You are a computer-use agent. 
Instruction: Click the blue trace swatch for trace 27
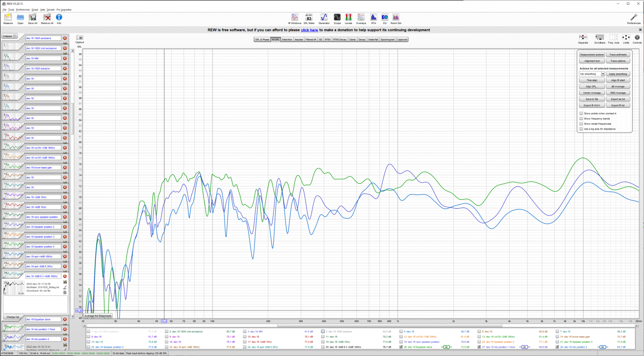[x=524, y=347]
